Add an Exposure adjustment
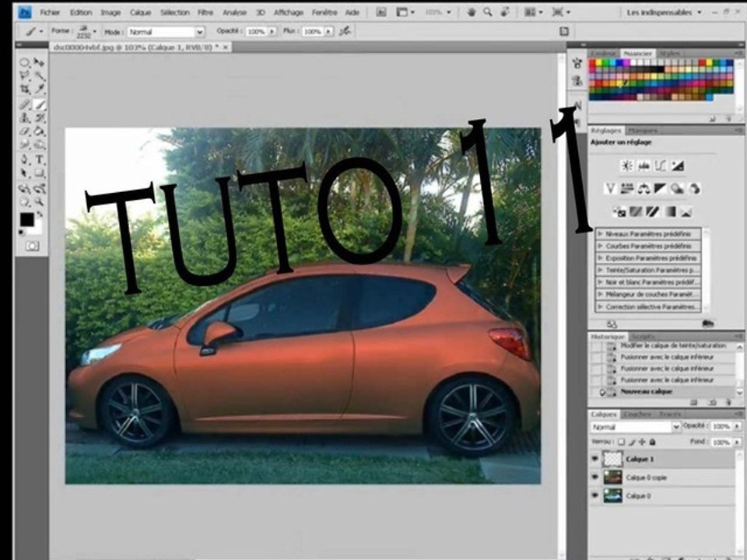 tap(678, 166)
